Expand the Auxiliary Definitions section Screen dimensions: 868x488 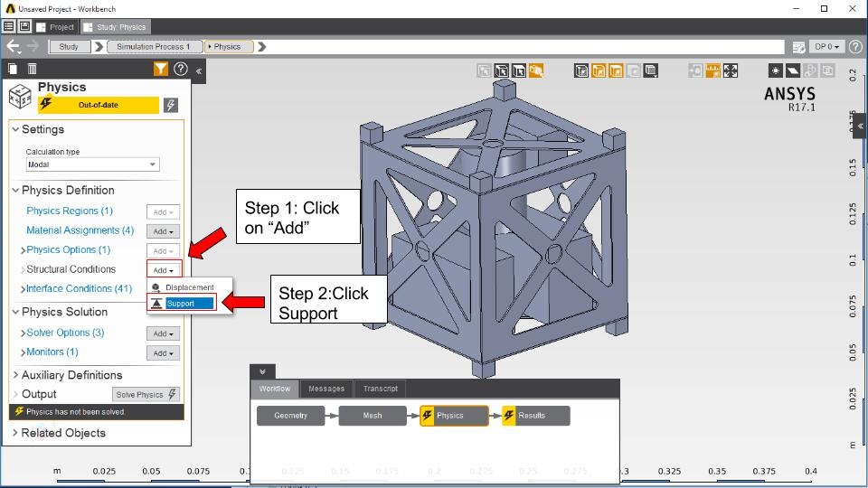tap(15, 375)
